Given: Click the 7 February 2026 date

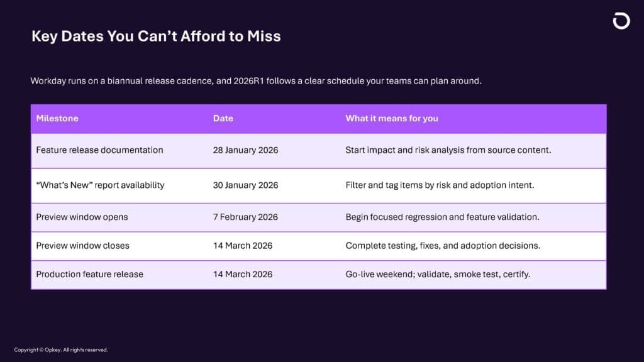Looking at the screenshot, I should click(x=245, y=217).
